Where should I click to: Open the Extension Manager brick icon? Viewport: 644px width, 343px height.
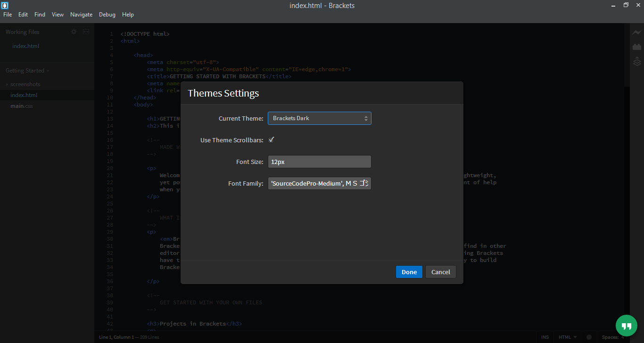tap(637, 47)
